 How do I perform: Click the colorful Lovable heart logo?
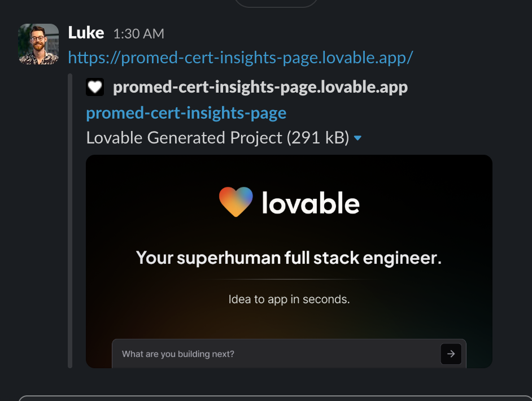click(236, 202)
